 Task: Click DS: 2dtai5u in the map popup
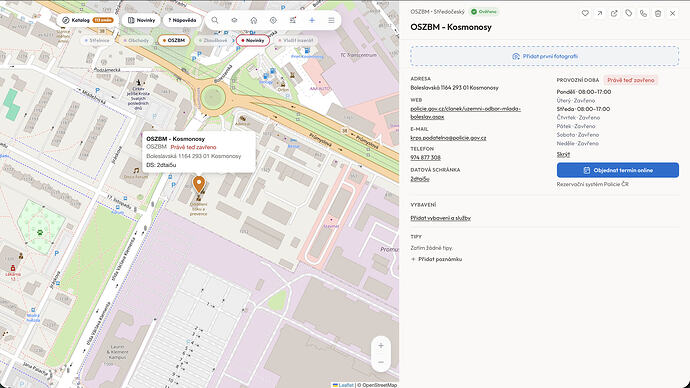pos(161,165)
